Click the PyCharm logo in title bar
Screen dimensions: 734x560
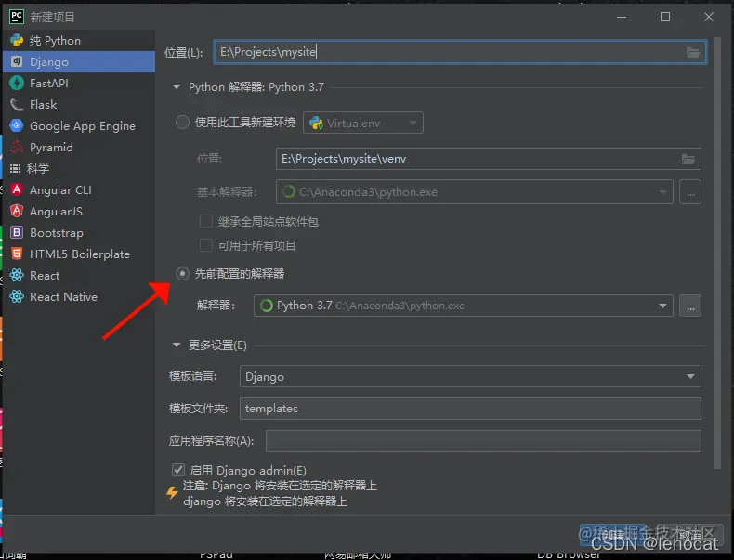pyautogui.click(x=17, y=17)
